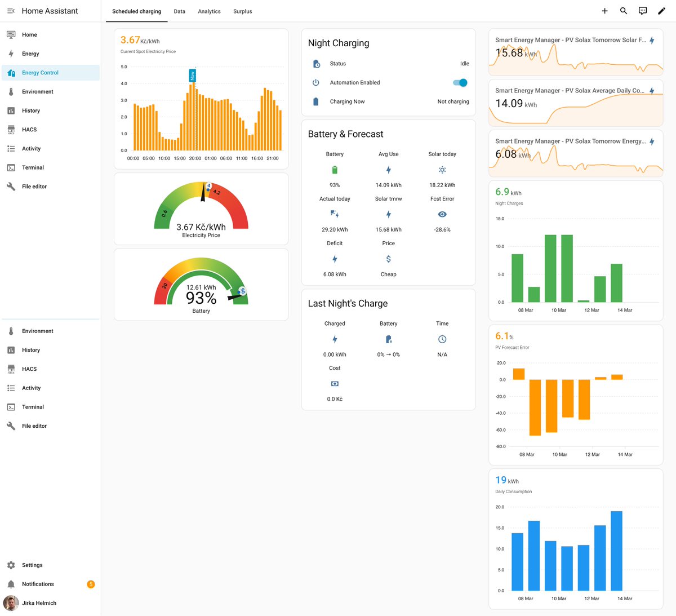This screenshot has height=616, width=676.
Task: Click the 6.08 kWh Tomorrow Energy card value
Action: [x=513, y=154]
